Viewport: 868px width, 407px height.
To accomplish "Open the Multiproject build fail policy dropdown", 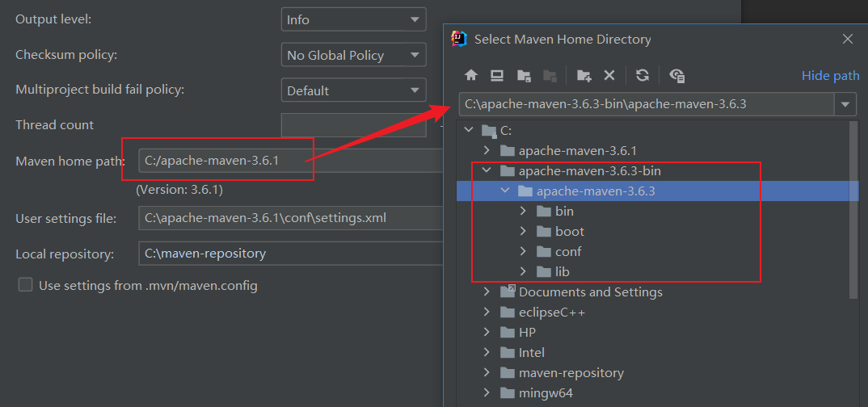I will (354, 90).
